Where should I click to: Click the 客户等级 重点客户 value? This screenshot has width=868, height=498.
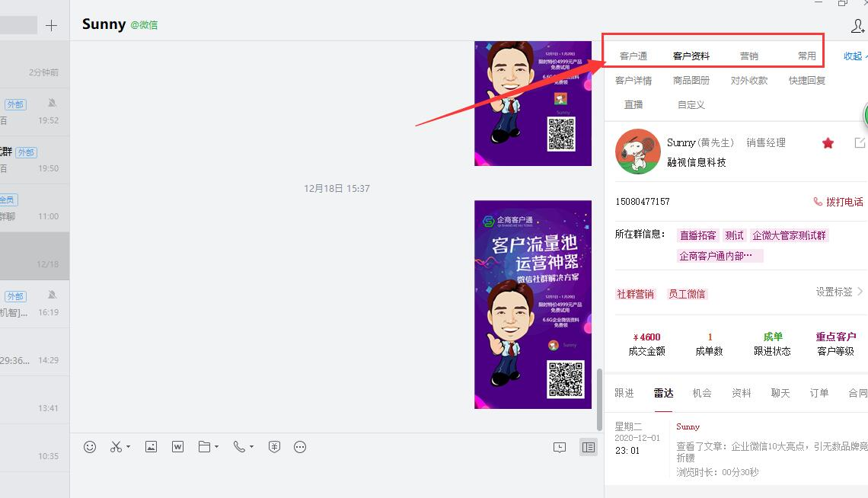point(836,337)
